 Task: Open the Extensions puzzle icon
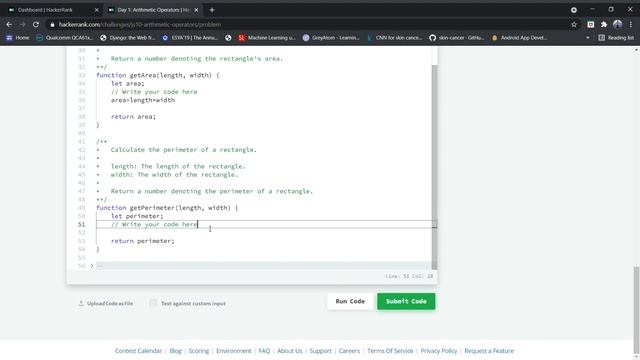[x=604, y=24]
